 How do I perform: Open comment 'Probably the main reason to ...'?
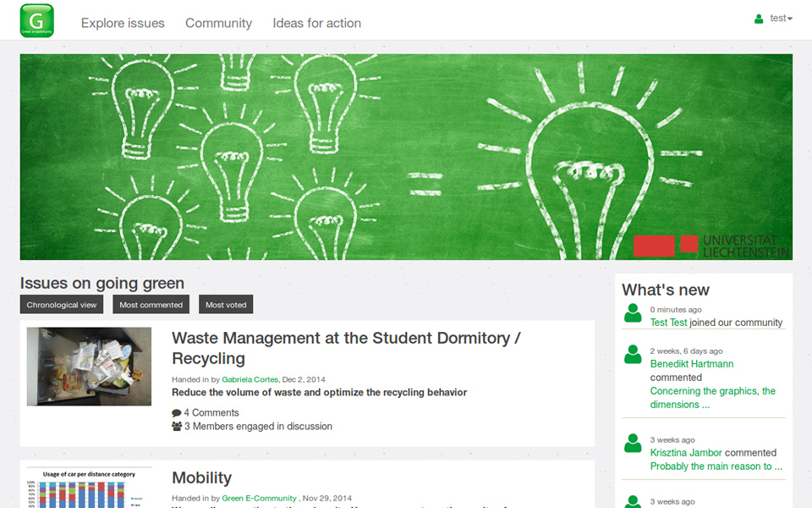pos(716,466)
